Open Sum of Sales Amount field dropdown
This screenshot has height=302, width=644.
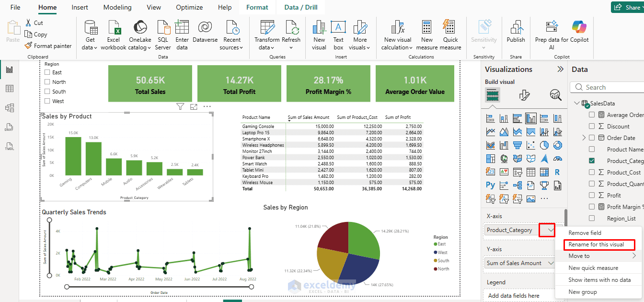552,263
